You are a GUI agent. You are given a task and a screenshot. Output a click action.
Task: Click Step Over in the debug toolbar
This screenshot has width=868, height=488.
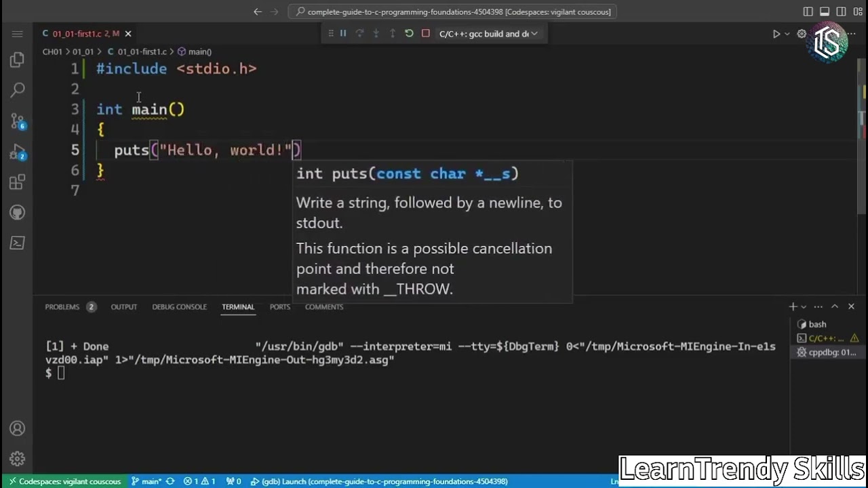point(359,33)
